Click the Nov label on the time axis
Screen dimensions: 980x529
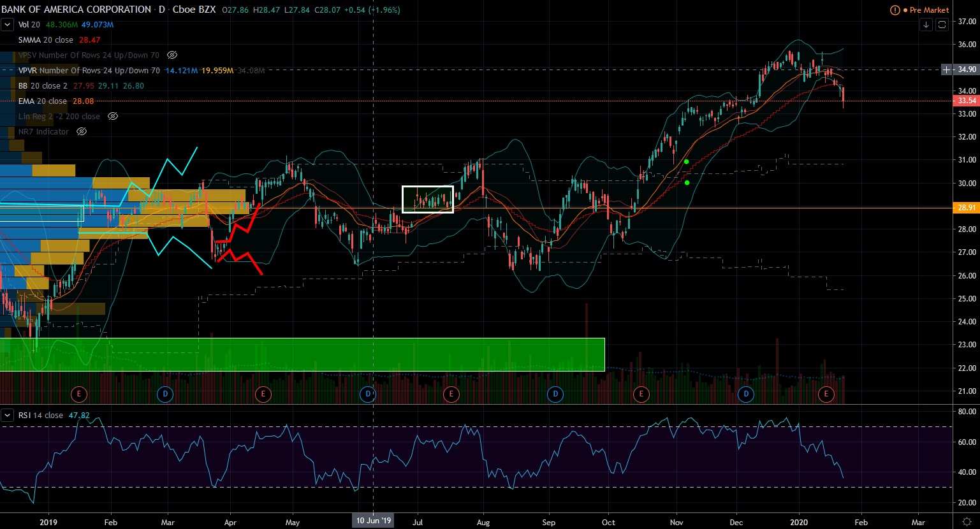(x=676, y=522)
